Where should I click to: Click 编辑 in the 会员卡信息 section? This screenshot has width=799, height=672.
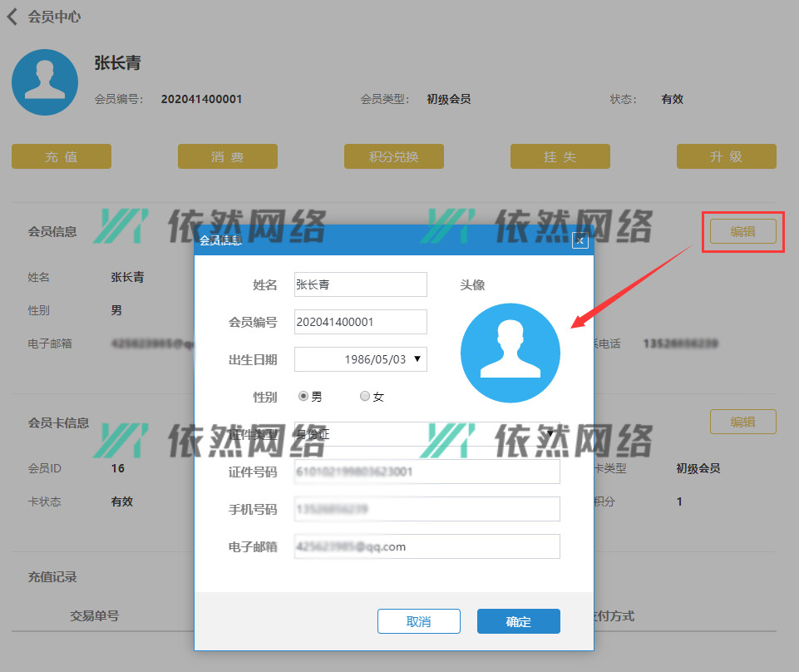[x=742, y=422]
